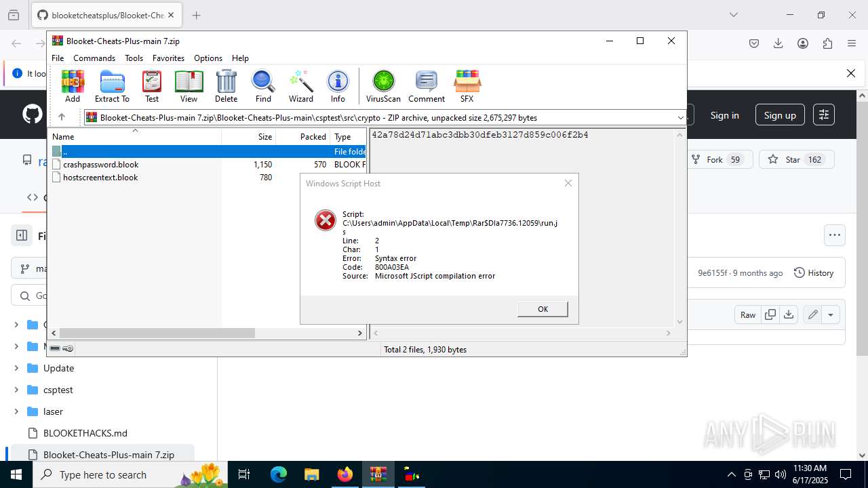Open the browser extensions puzzle icon
Viewport: 868px width, 488px height.
pyautogui.click(x=827, y=43)
